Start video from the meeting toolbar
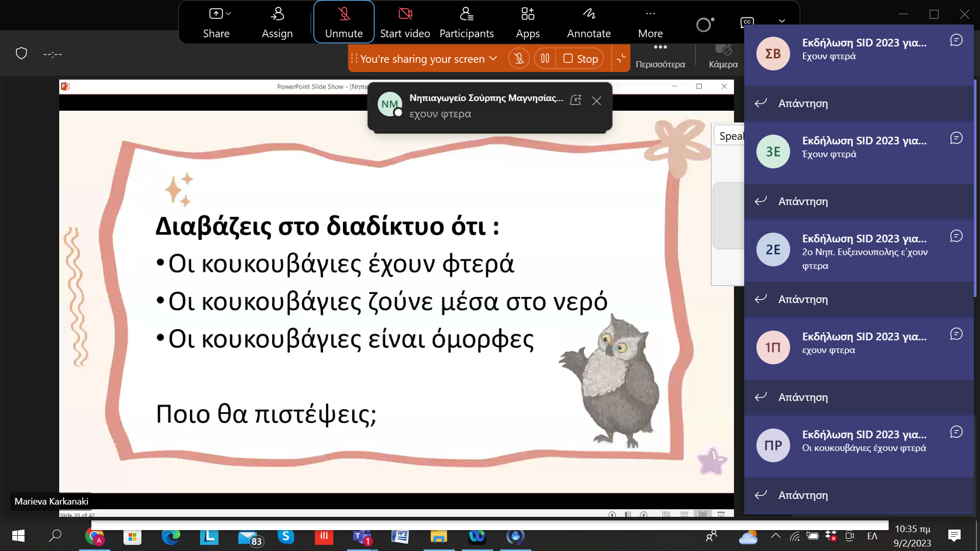 [x=405, y=22]
